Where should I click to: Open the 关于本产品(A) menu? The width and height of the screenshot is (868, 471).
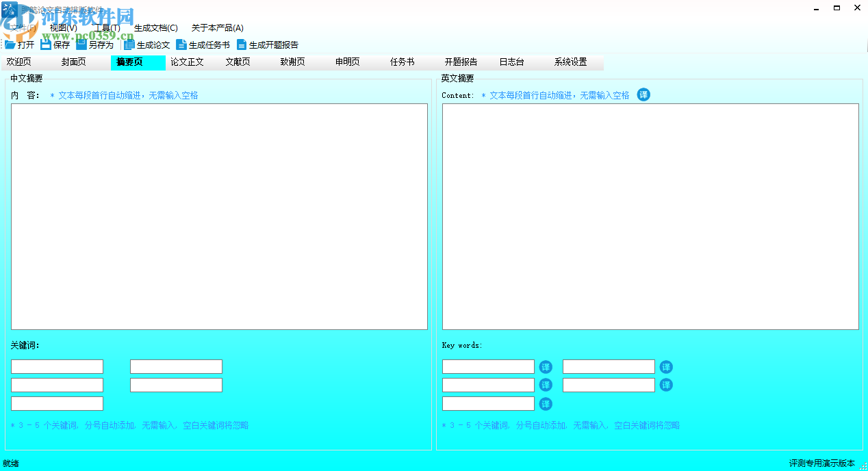click(218, 28)
